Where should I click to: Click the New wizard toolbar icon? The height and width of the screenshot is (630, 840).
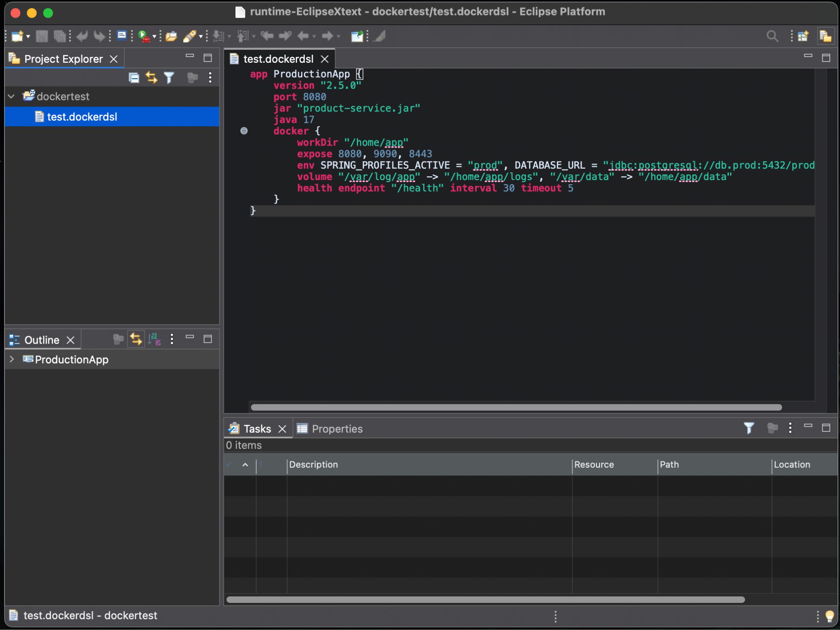17,36
